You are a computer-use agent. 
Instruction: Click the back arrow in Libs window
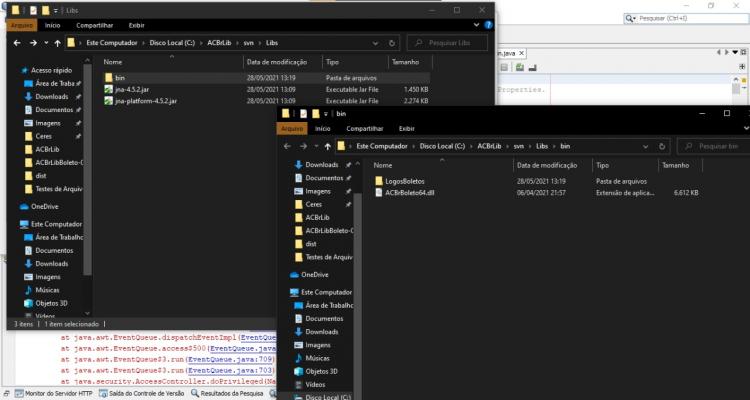[x=17, y=43]
